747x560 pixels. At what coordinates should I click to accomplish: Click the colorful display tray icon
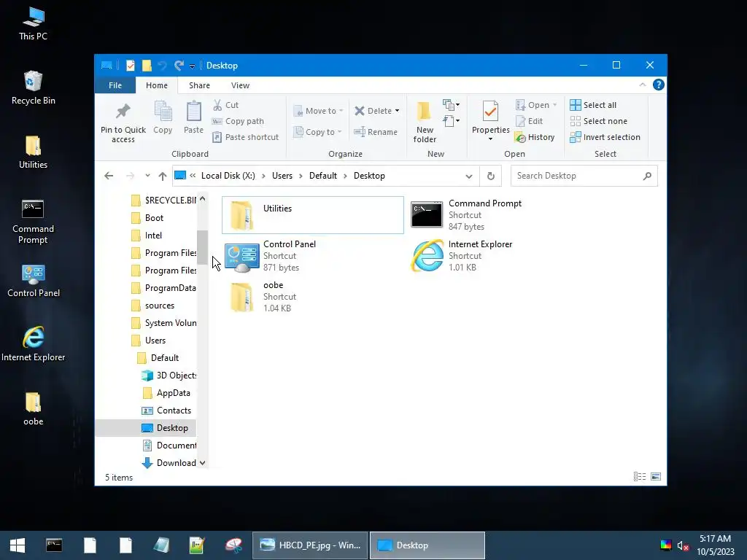[x=666, y=545]
